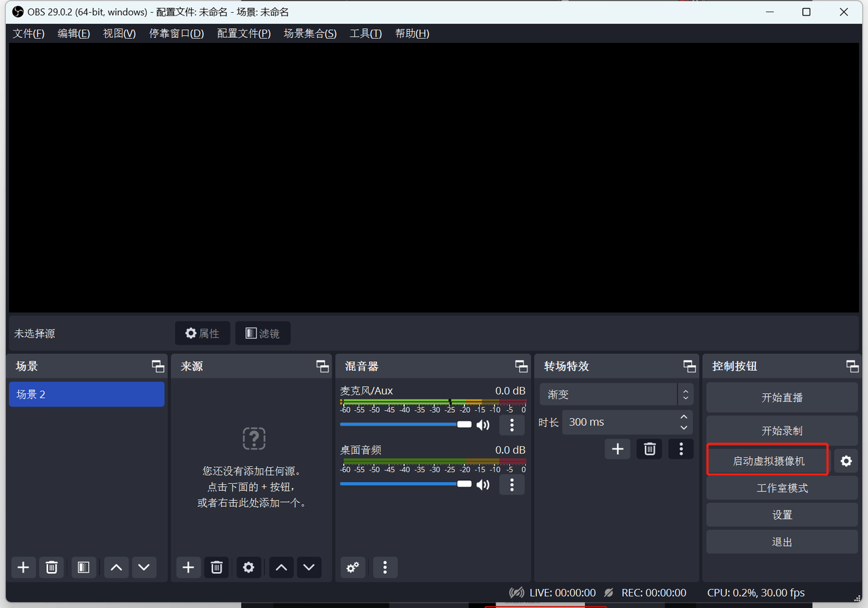The width and height of the screenshot is (868, 608).
Task: Start streaming with 开始直播
Action: [x=781, y=397]
